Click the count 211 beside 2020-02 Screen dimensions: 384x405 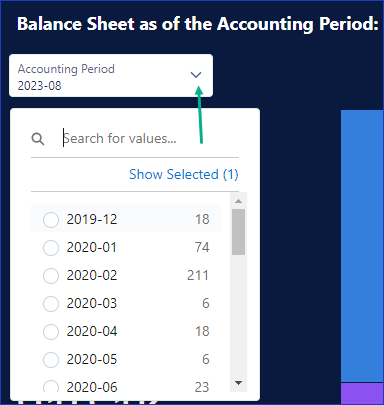[198, 276]
